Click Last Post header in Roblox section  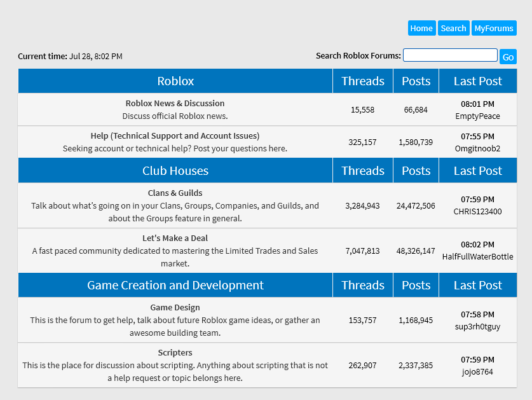(478, 81)
